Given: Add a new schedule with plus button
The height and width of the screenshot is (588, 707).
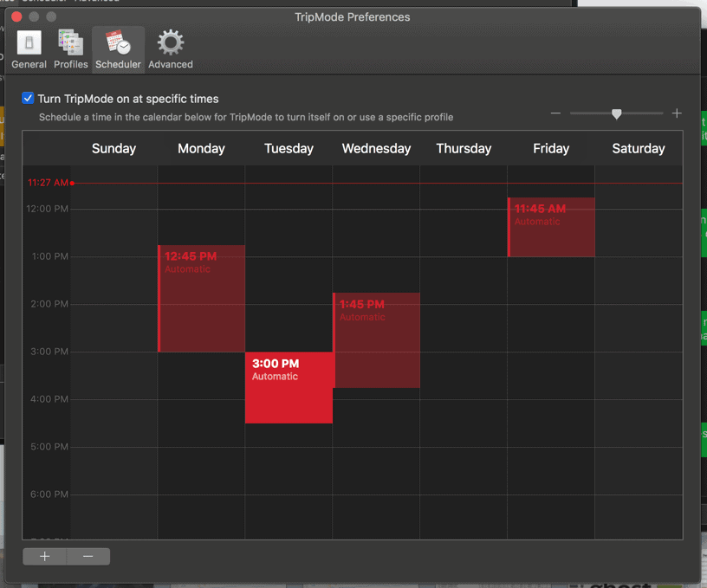Looking at the screenshot, I should coord(45,557).
